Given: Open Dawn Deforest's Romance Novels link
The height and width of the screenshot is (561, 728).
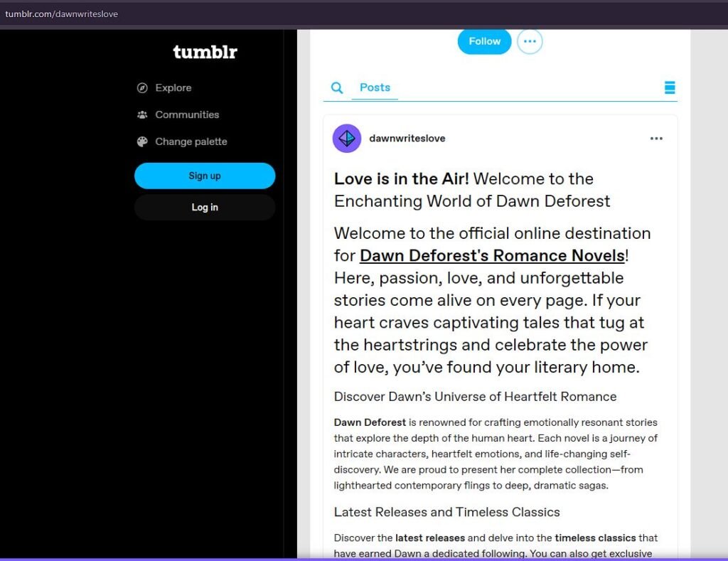Looking at the screenshot, I should click(x=492, y=255).
